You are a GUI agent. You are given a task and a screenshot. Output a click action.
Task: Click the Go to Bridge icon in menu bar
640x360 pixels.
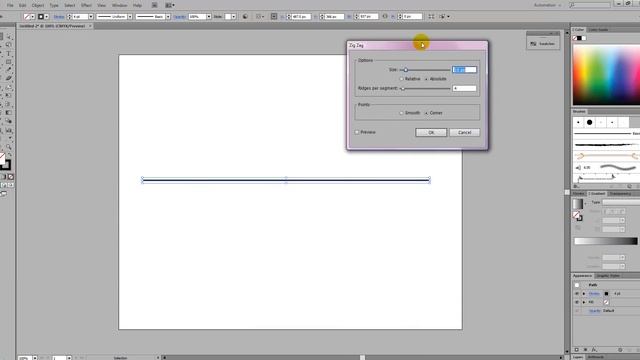coord(155,5)
